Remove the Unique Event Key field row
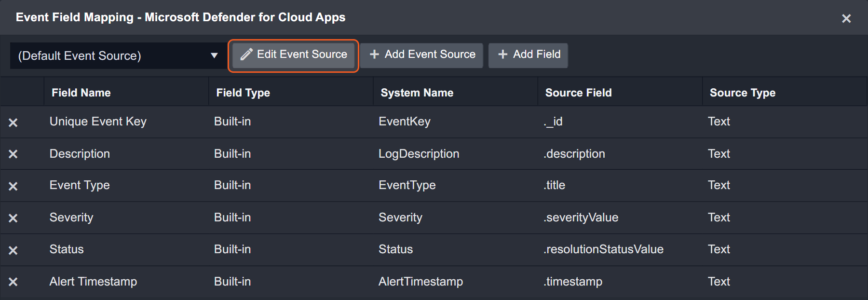The height and width of the screenshot is (300, 868). [13, 123]
